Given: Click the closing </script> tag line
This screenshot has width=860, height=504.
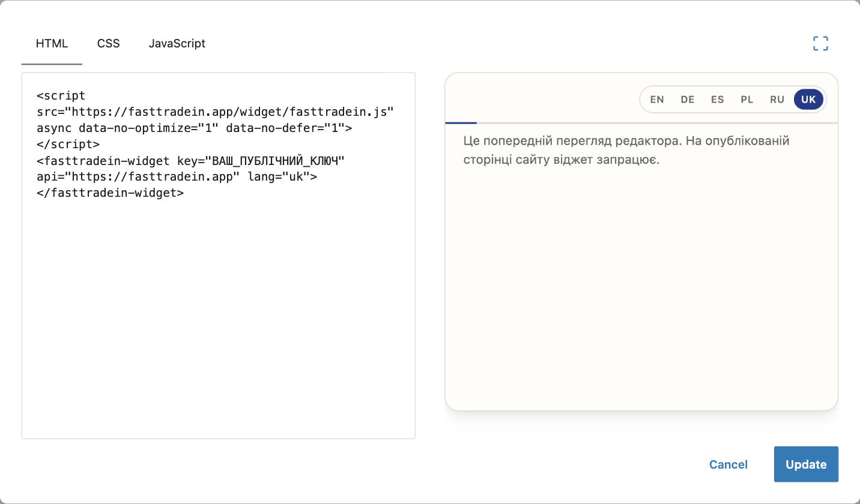Looking at the screenshot, I should pyautogui.click(x=68, y=145).
